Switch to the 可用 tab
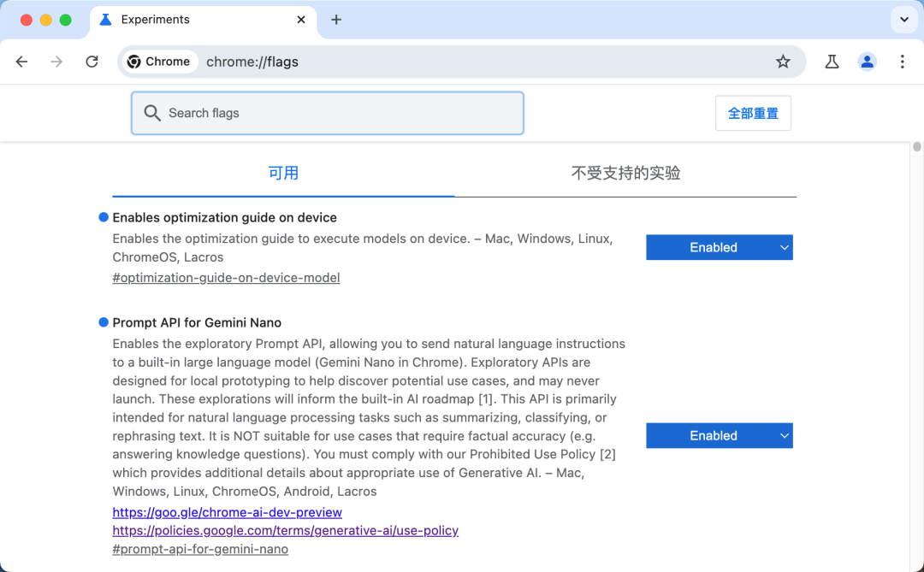 pyautogui.click(x=283, y=173)
